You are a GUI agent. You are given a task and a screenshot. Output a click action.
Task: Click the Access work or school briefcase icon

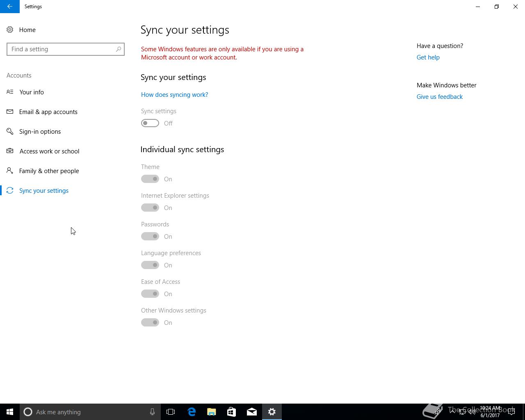pos(10,151)
